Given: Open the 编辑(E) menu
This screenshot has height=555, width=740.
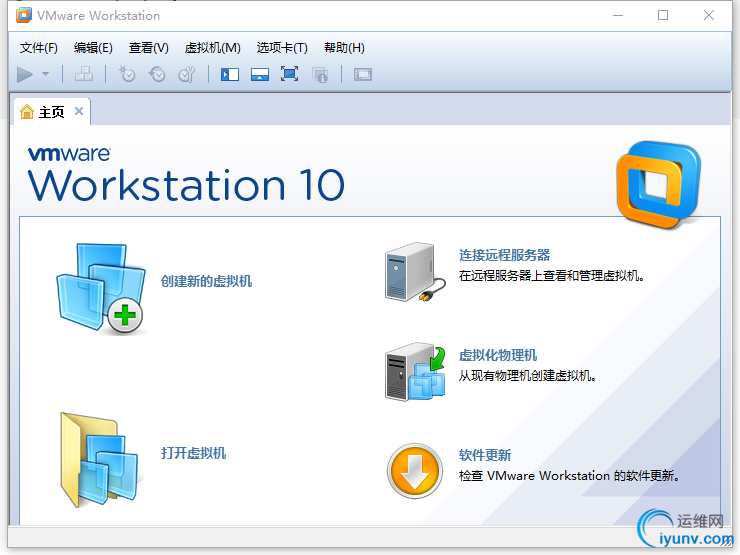Looking at the screenshot, I should point(93,48).
